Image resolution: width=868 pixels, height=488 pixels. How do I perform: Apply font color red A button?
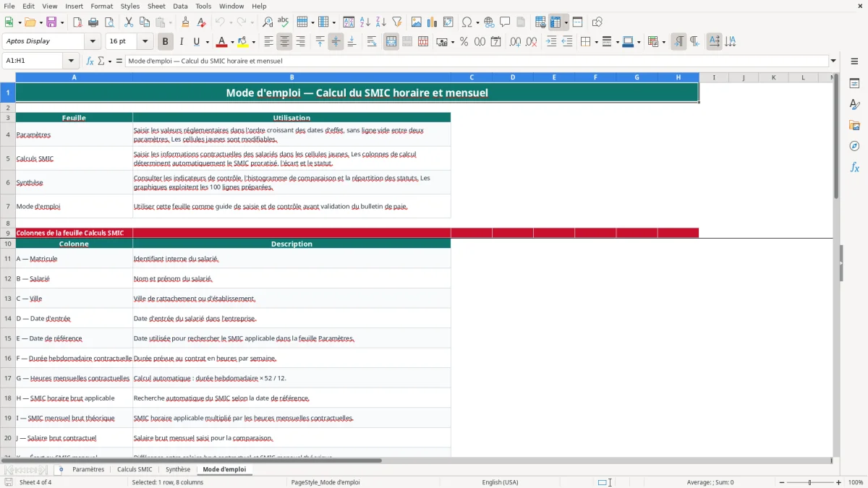point(222,42)
